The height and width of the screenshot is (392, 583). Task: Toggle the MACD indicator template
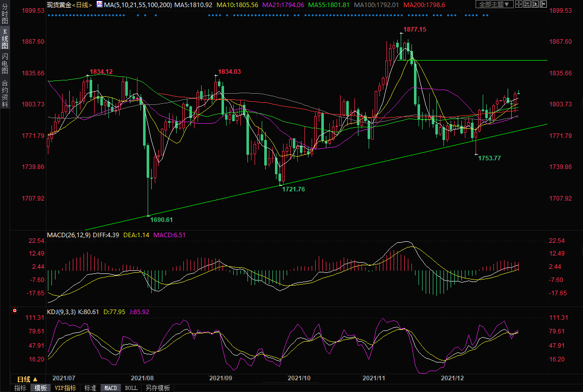(x=110, y=388)
